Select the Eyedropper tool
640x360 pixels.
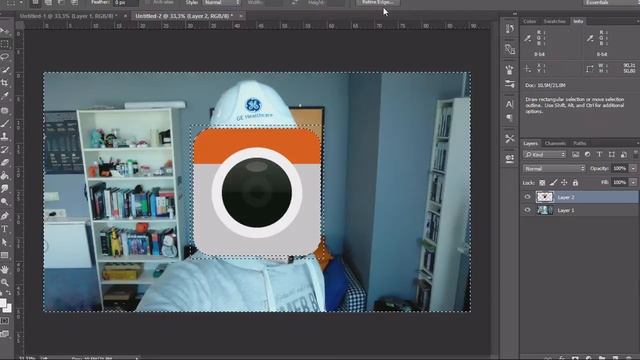4,96
